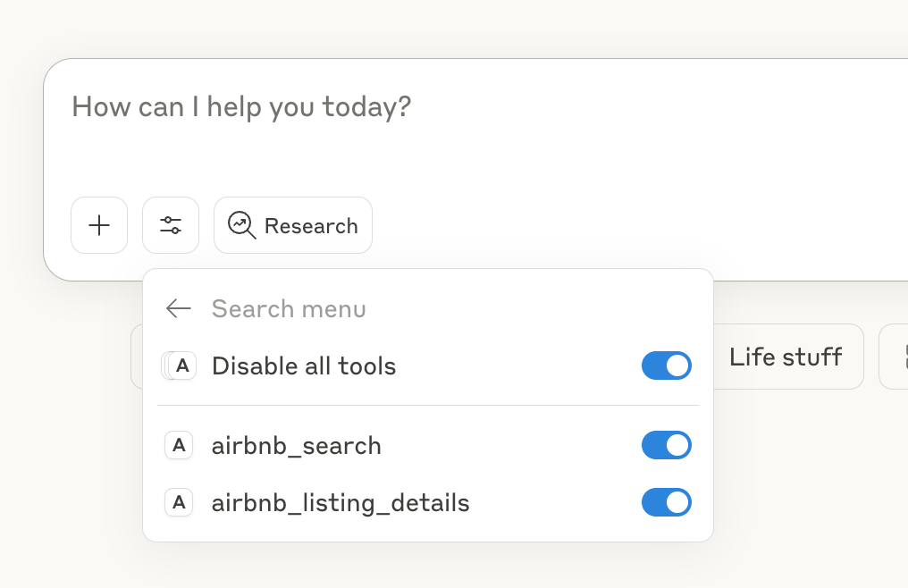Image resolution: width=908 pixels, height=588 pixels.
Task: Click the plus attachment button
Action: click(x=99, y=225)
